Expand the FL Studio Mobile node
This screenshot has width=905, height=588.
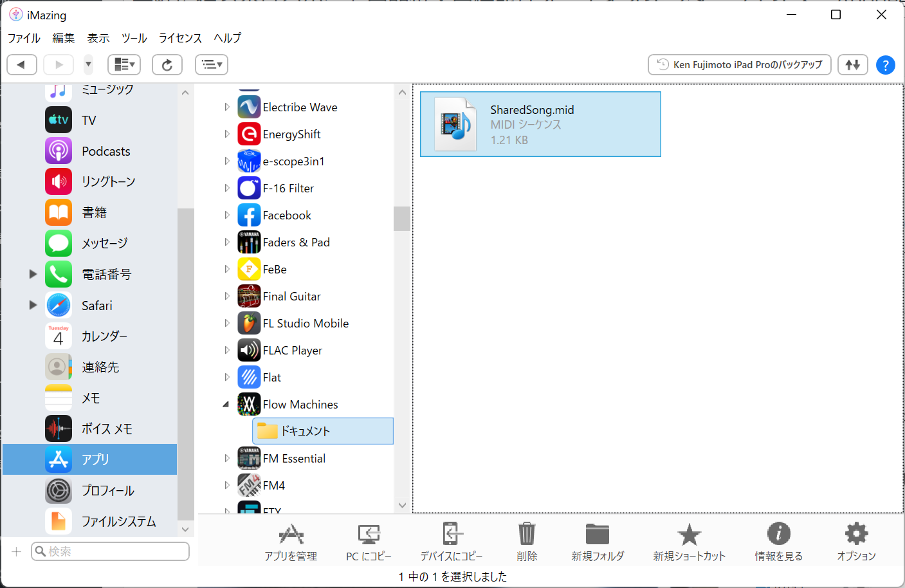tap(227, 324)
